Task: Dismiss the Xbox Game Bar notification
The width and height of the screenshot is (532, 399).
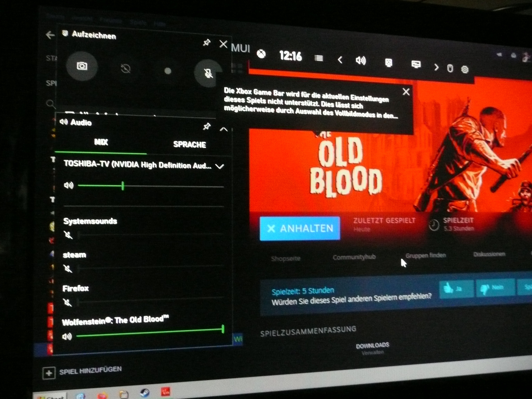Action: (406, 92)
